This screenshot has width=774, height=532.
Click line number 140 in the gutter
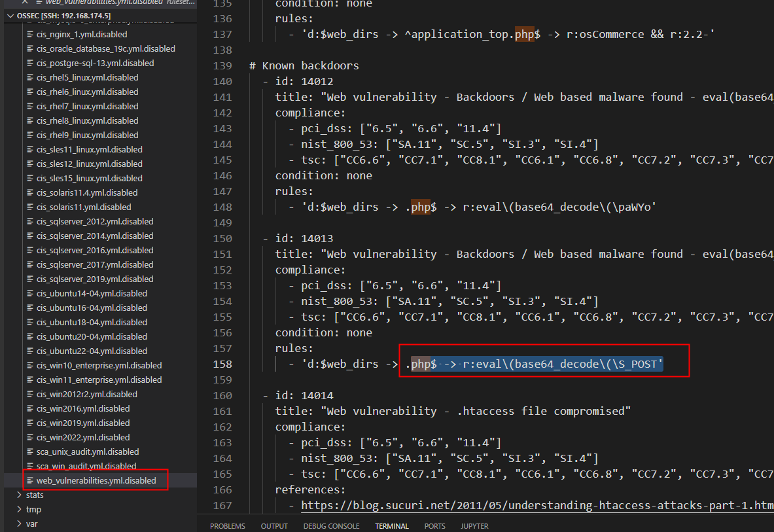222,81
